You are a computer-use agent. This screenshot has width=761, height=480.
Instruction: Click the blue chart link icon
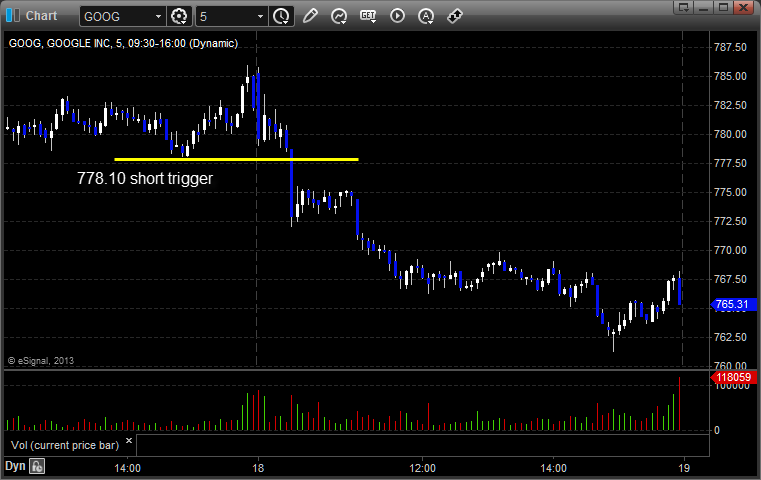[x=13, y=16]
